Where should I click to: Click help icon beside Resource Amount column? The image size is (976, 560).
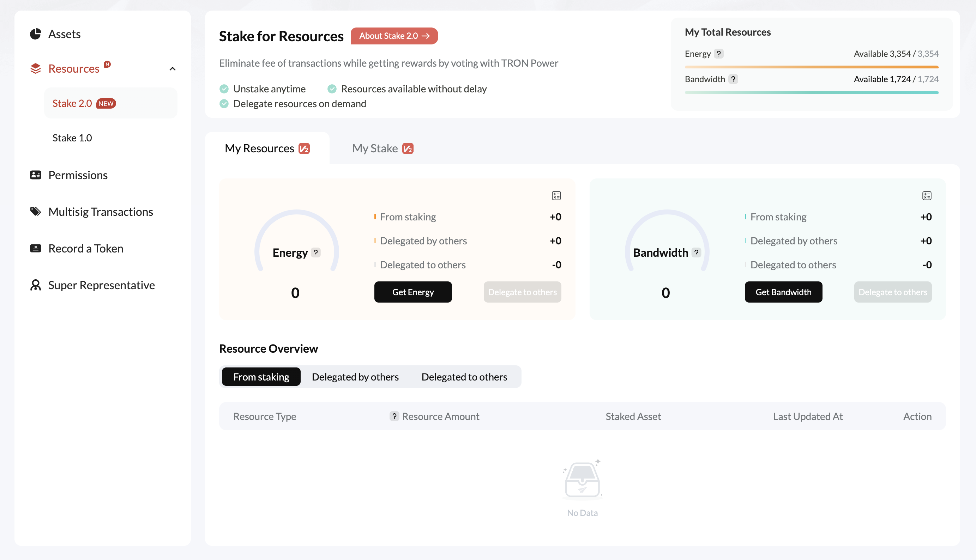(x=394, y=416)
